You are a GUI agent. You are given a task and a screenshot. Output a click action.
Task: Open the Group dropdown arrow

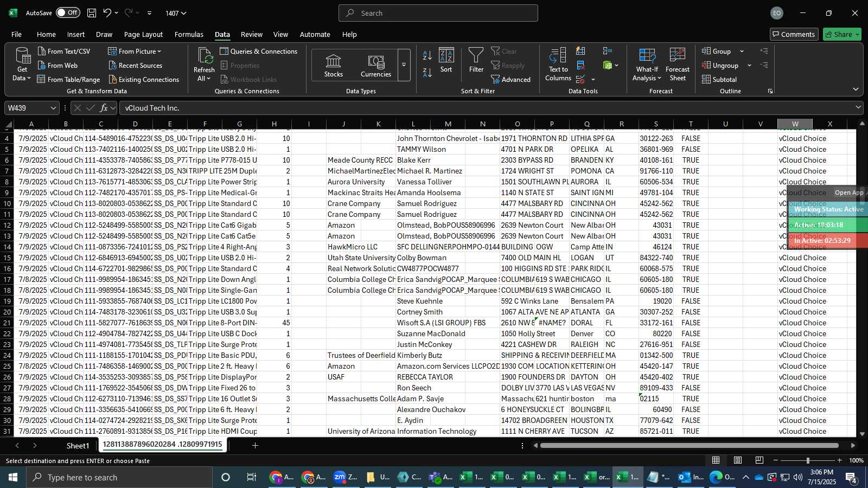click(742, 52)
